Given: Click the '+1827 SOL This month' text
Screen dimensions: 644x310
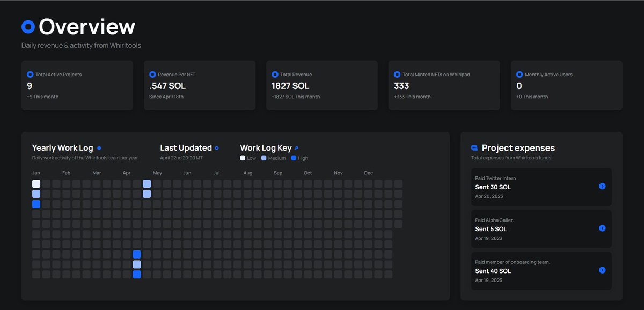Looking at the screenshot, I should pos(296,97).
